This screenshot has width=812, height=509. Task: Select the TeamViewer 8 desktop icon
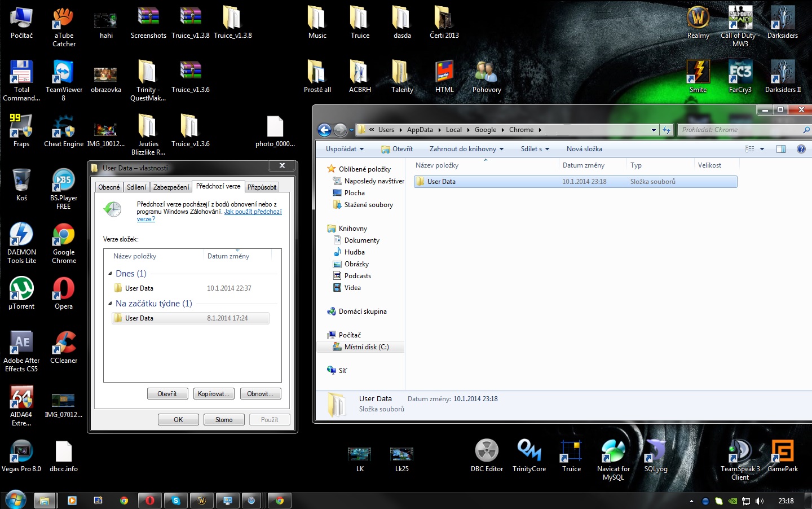point(64,81)
